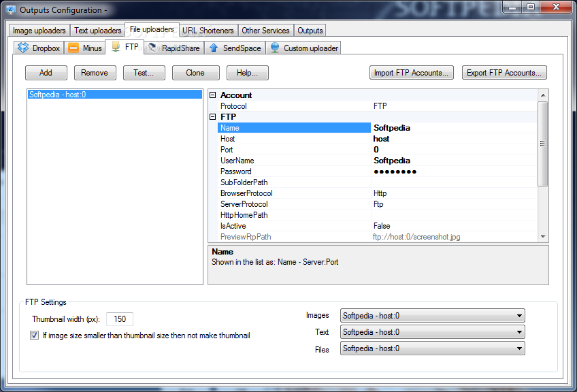Collapse the Account property category
This screenshot has height=392, width=577.
[x=213, y=95]
